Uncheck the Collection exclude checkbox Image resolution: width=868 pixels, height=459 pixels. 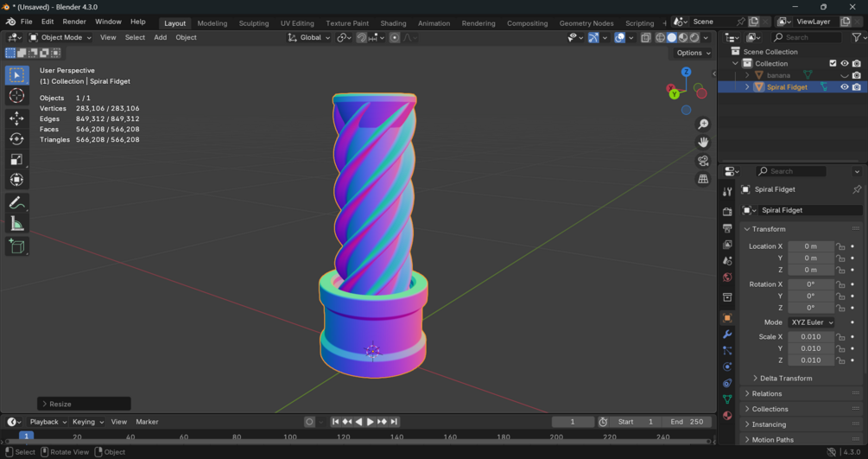[x=833, y=63]
